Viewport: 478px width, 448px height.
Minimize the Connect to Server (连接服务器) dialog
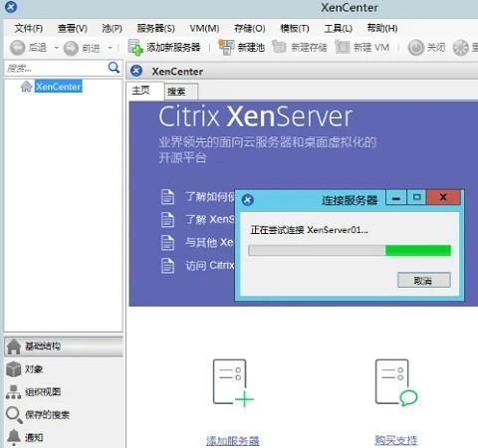[396, 198]
